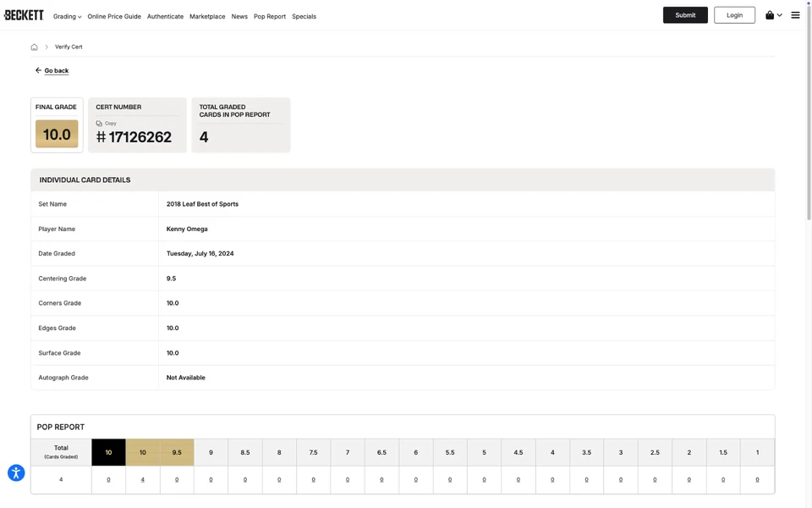This screenshot has width=812, height=508.
Task: Click the Go back link
Action: tap(57, 71)
